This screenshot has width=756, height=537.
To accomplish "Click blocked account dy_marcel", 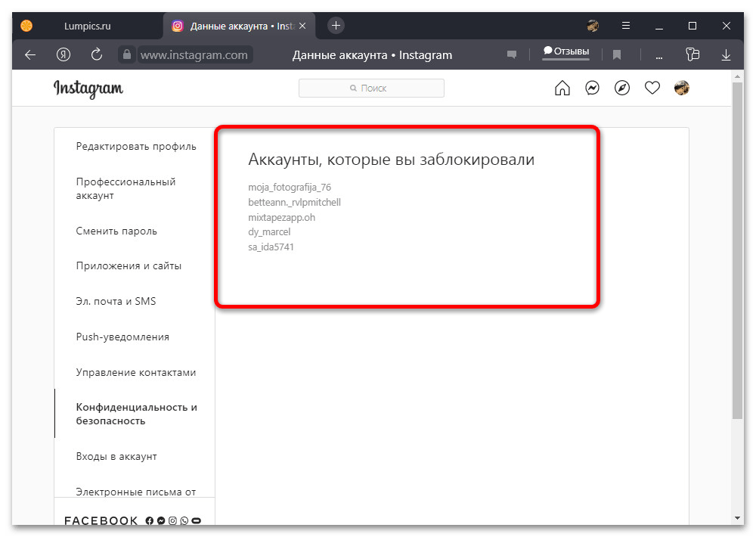I will [270, 231].
